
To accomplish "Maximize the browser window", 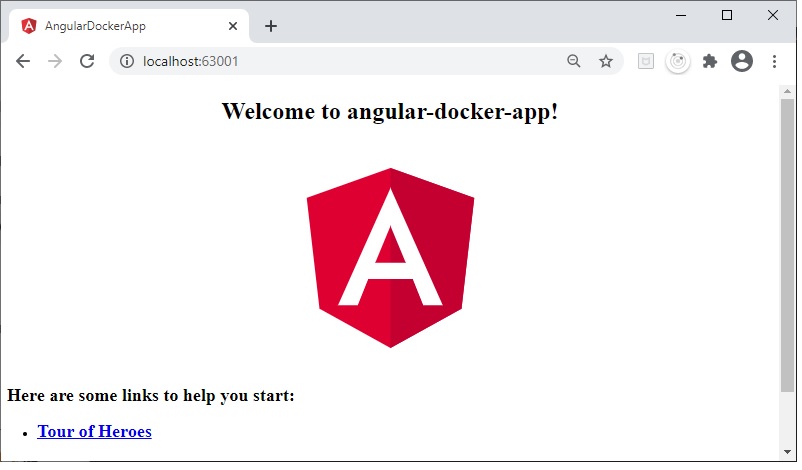I will pyautogui.click(x=727, y=15).
